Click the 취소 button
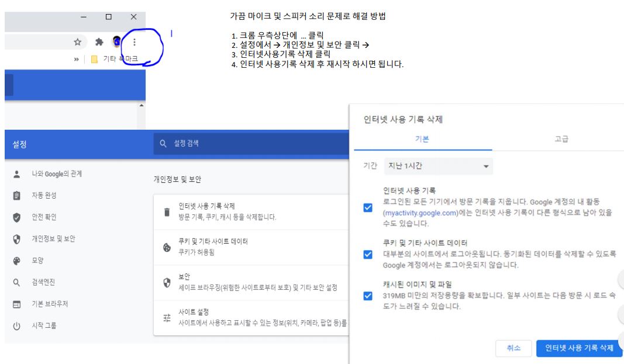This screenshot has height=364, width=624. click(512, 348)
